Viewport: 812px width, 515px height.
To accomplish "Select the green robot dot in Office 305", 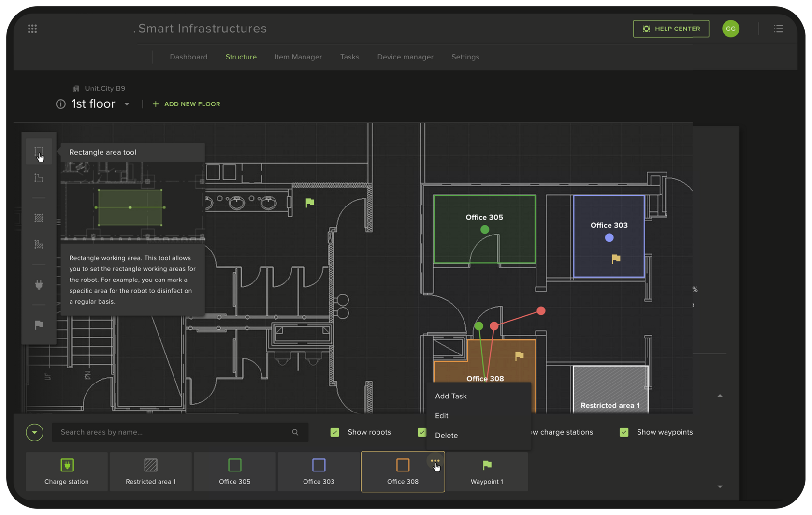I will 485,230.
